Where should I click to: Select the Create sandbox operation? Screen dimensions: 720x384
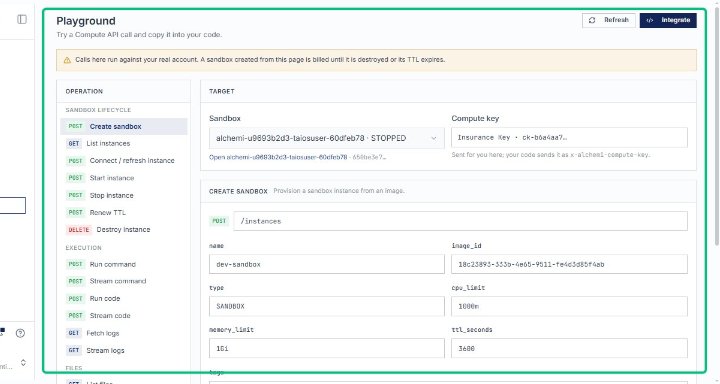point(124,126)
